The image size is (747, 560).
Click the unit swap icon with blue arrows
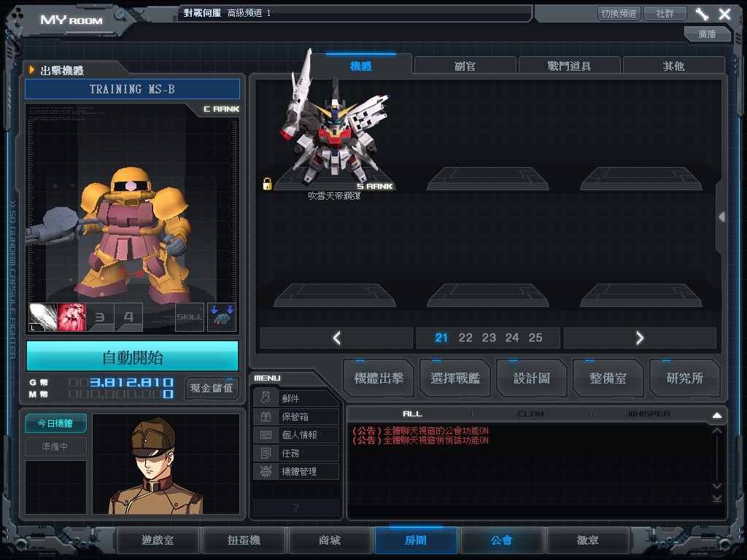[222, 317]
